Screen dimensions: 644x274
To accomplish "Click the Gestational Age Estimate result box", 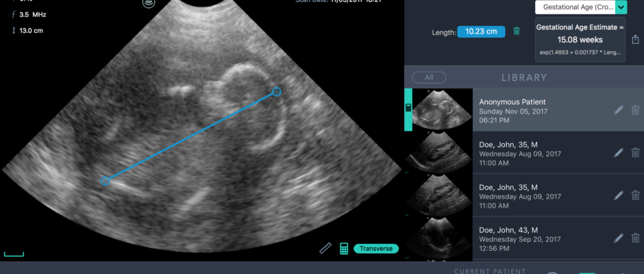I will tap(580, 40).
